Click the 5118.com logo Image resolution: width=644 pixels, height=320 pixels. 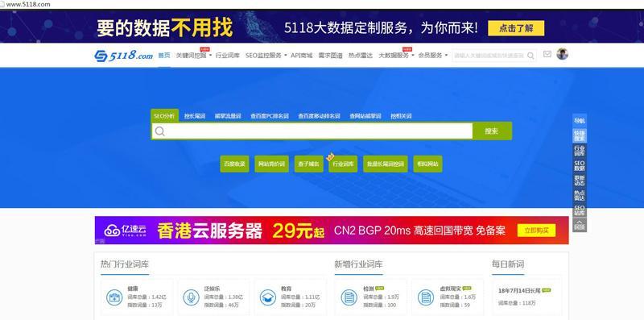click(x=124, y=56)
